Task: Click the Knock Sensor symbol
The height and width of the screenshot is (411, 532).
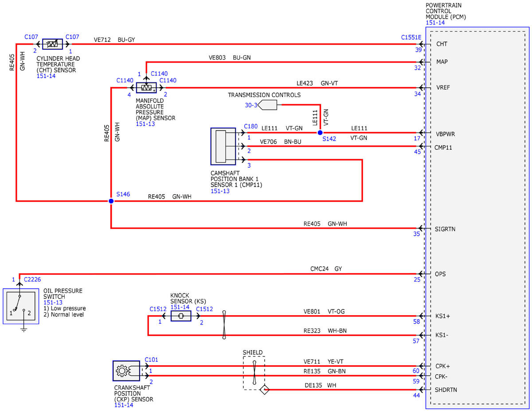Action: pos(180,316)
